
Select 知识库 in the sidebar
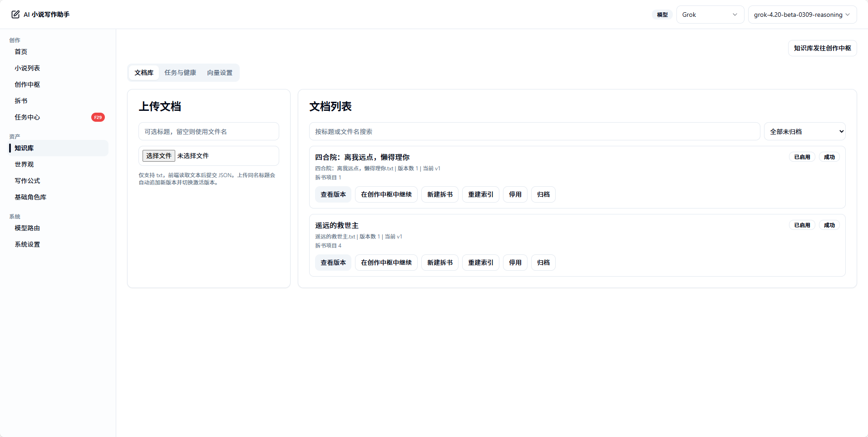[x=24, y=148]
